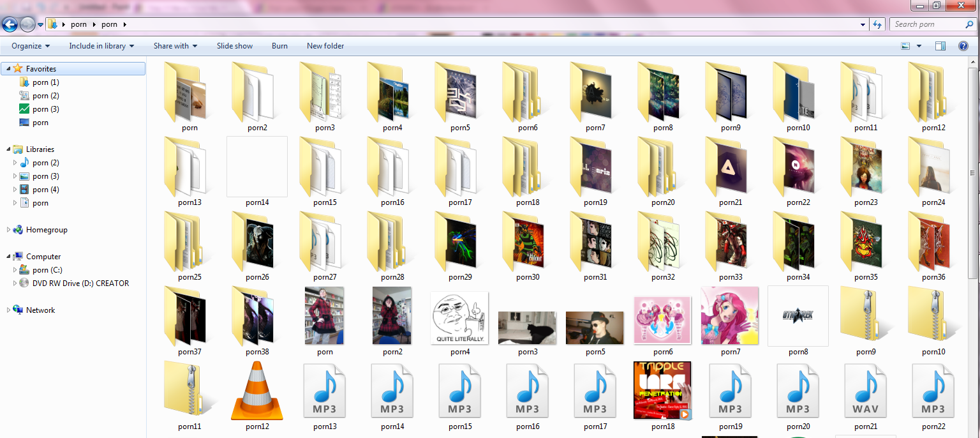
Task: Open the Help question mark icon
Action: [x=963, y=46]
